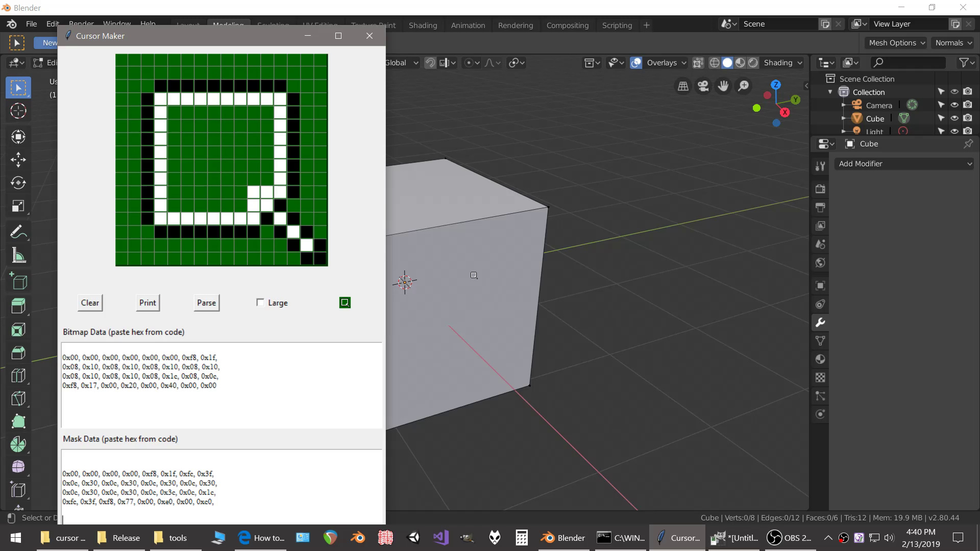Click the Print button in Cursor Maker
980x551 pixels.
tap(148, 302)
